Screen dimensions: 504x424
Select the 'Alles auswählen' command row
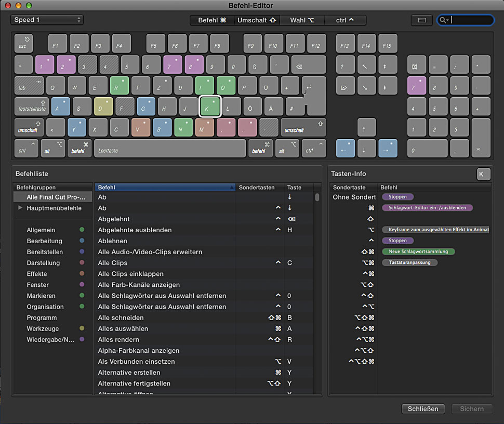123,328
